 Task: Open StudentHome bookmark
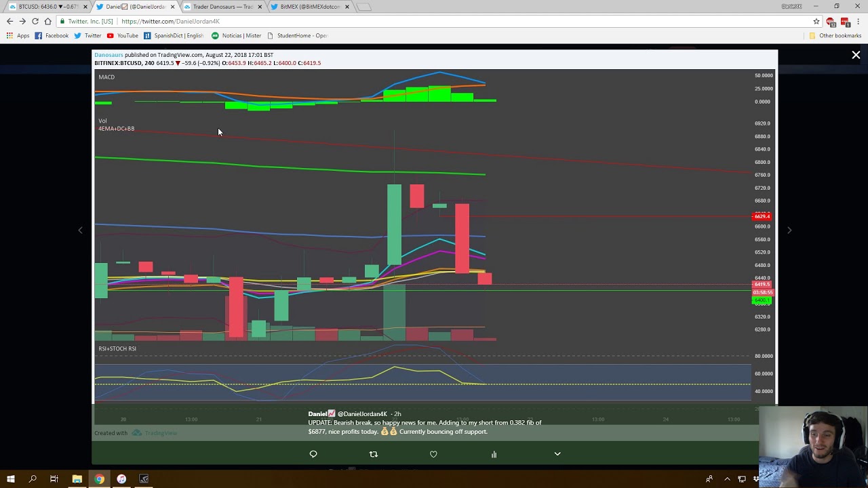point(297,35)
